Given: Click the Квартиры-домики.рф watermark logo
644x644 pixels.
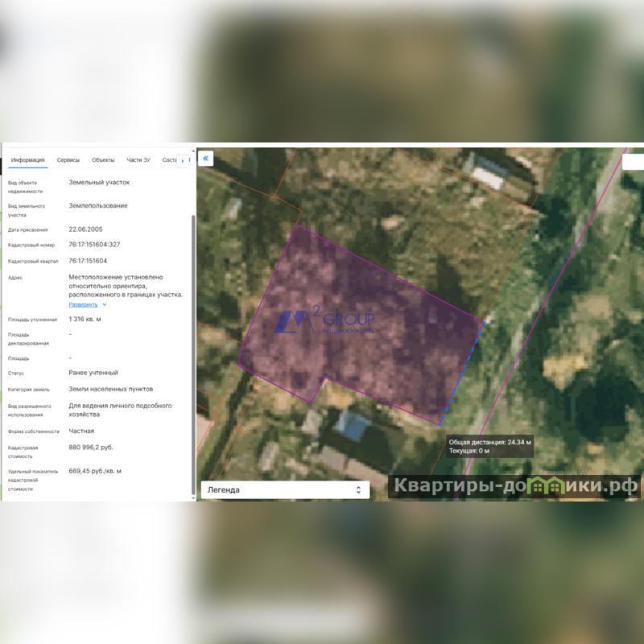Looking at the screenshot, I should click(515, 485).
